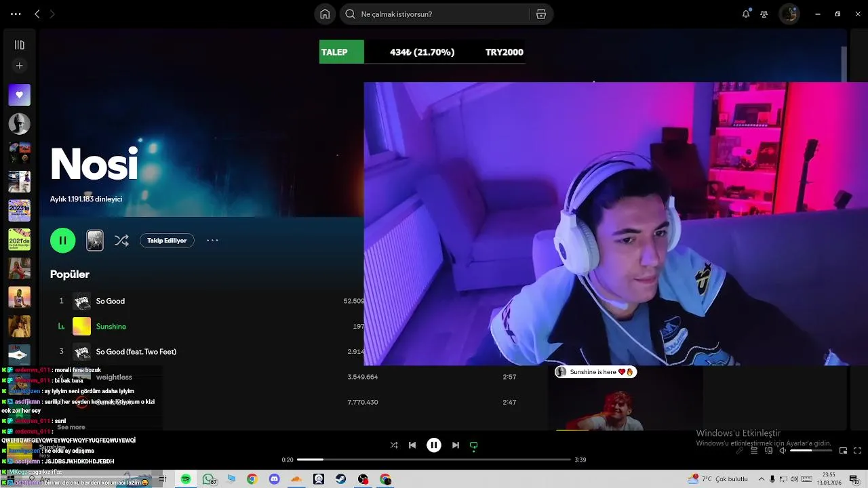Open the Liked Songs heart playlist
Screen dimensions: 868x488
coord(19,95)
